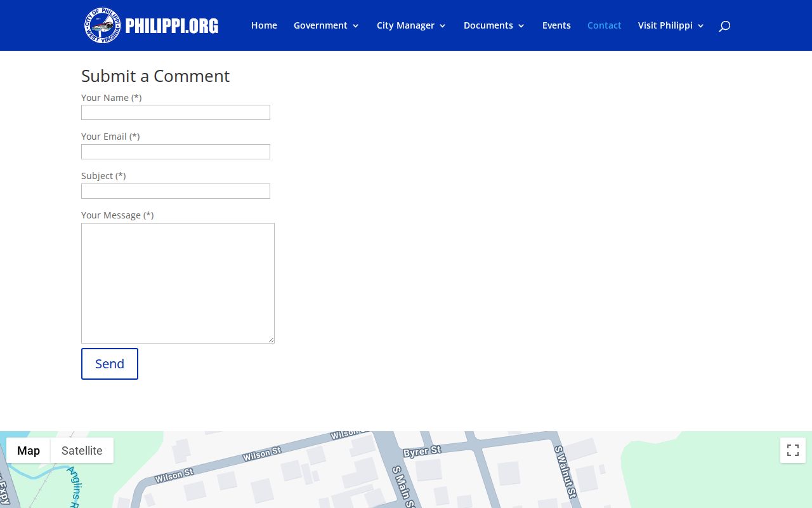Click the 'Your Message (*)' label
The height and width of the screenshot is (508, 812).
click(117, 215)
